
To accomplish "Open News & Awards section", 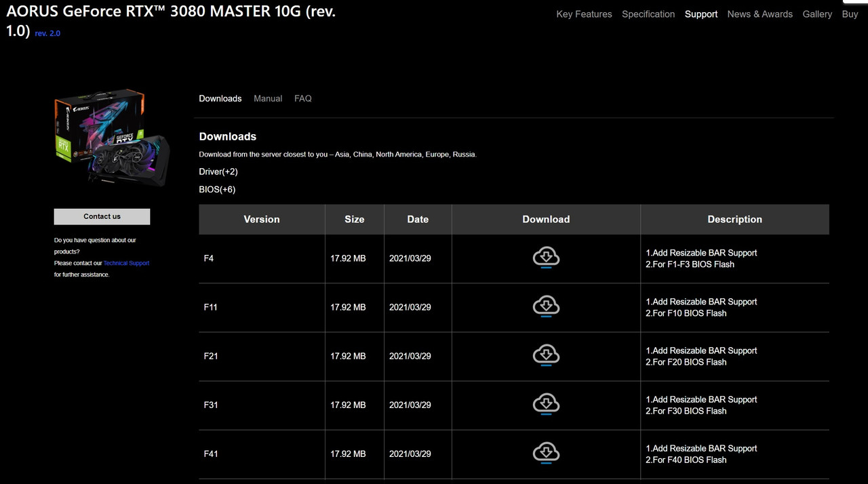I will click(759, 14).
